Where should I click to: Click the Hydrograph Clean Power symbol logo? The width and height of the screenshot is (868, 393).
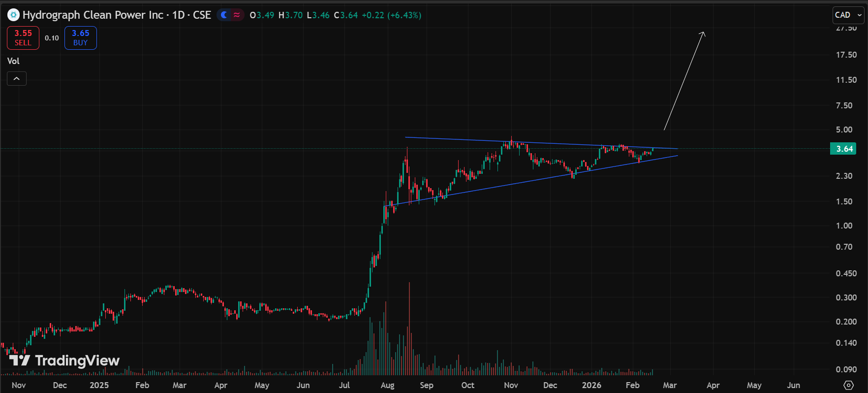13,15
